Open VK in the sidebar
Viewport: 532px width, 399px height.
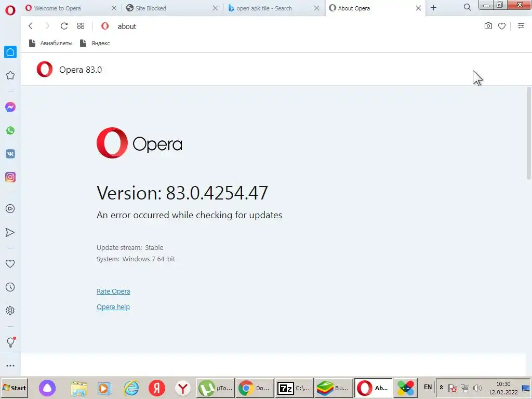pyautogui.click(x=10, y=154)
